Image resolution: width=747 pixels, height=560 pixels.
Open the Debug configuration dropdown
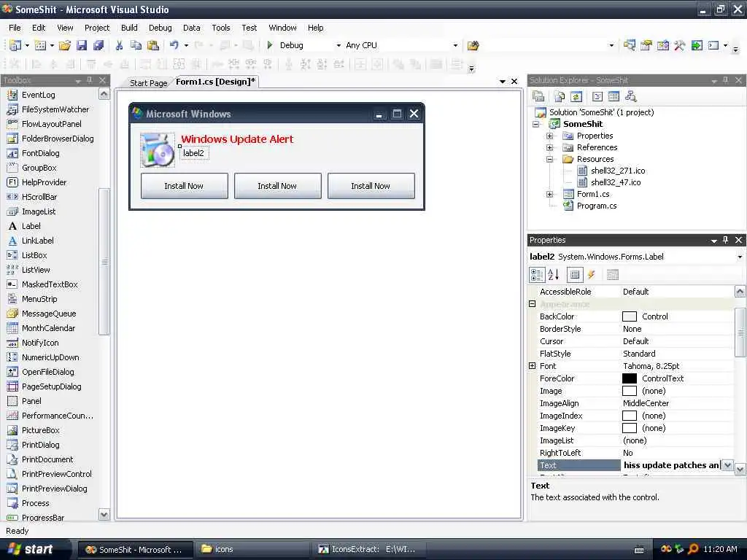[338, 45]
